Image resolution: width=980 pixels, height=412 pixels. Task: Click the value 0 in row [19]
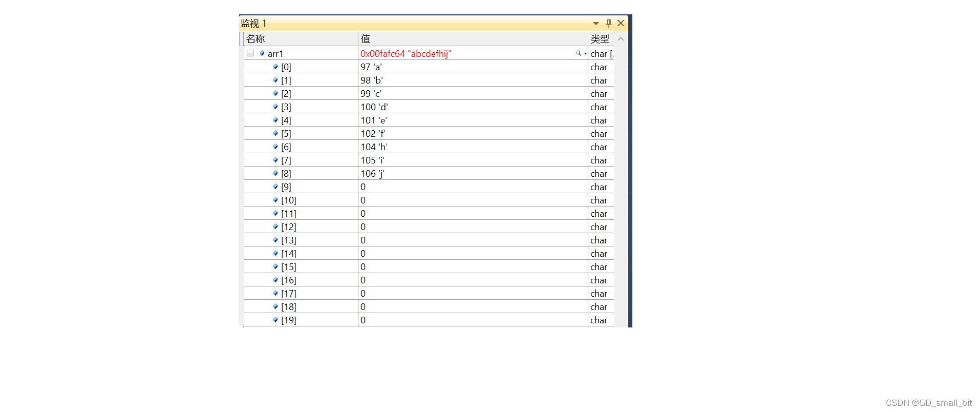pos(363,320)
